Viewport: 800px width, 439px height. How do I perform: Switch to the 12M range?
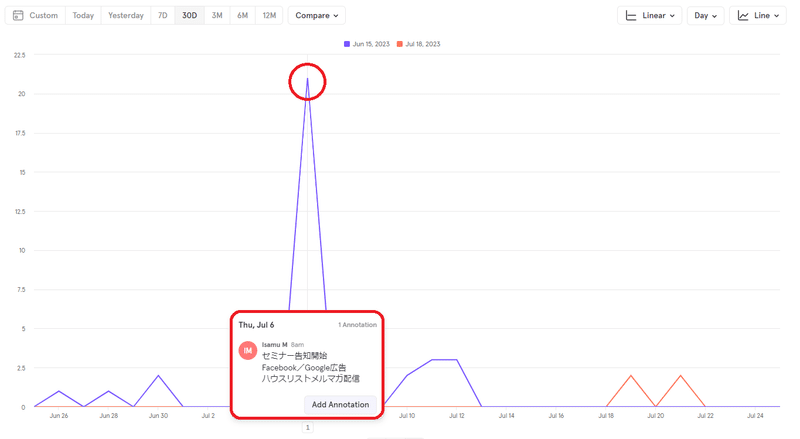pos(269,15)
